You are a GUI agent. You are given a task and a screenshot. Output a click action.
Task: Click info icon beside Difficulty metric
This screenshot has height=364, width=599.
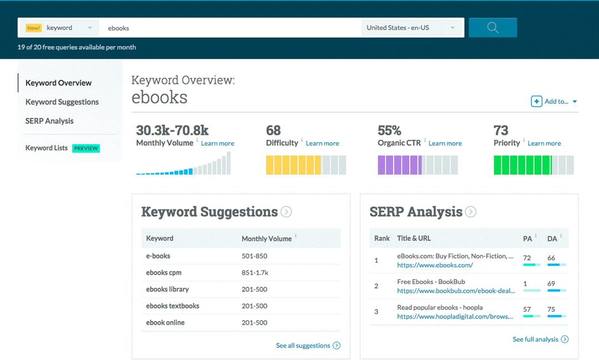[302, 141]
